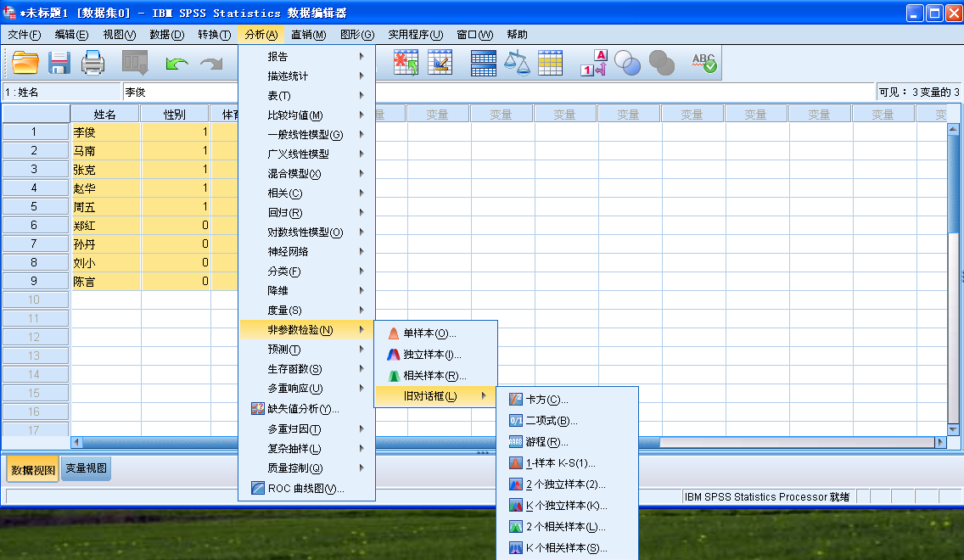Screen dimensions: 964x560
Task: Click the Spell Check ABC icon
Action: [704, 63]
